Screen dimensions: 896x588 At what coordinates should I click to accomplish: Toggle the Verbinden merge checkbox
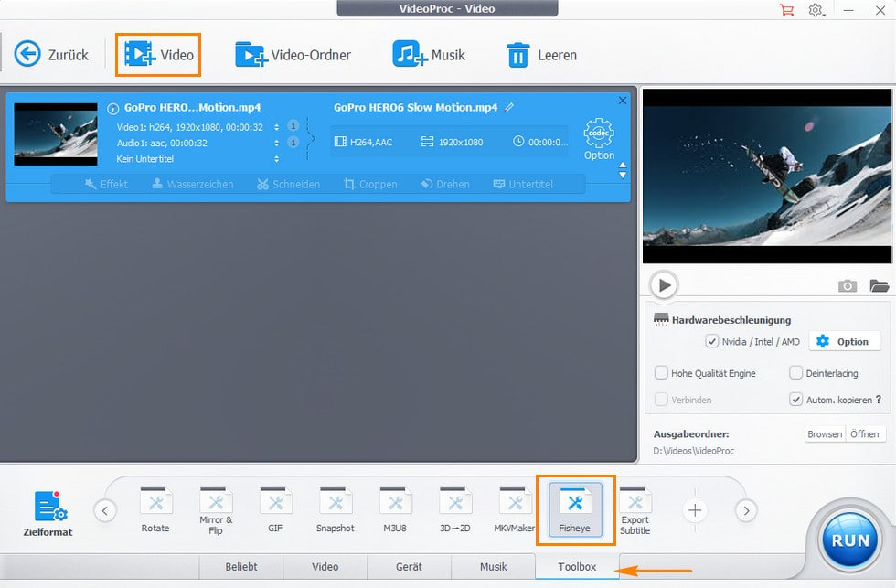tap(661, 400)
